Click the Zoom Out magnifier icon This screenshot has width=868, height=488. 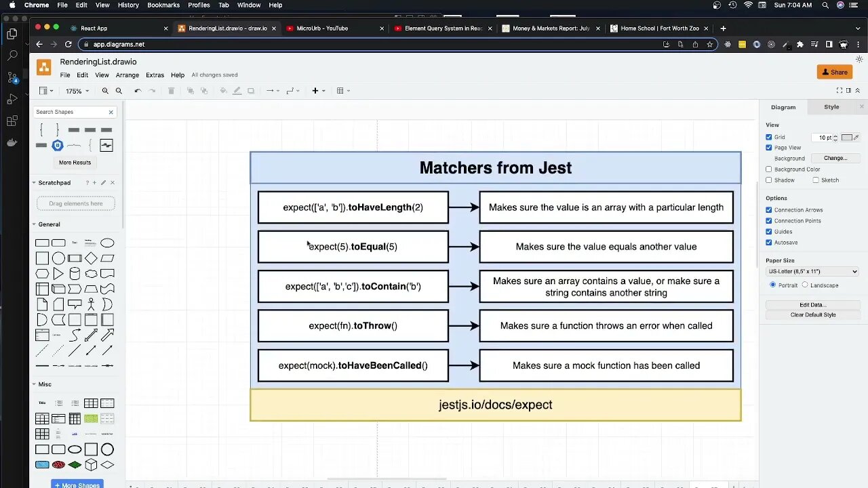coord(119,91)
